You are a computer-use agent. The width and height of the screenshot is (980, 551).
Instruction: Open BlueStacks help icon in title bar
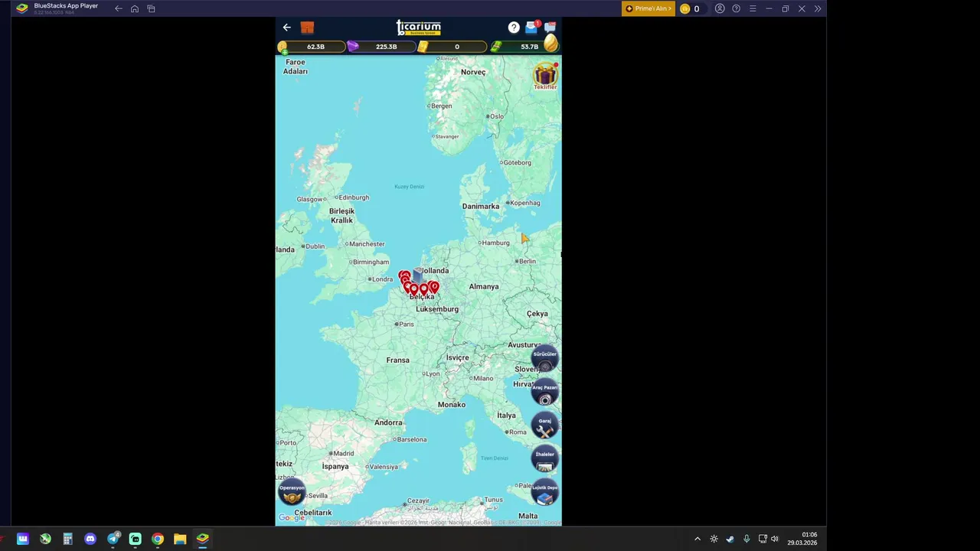(737, 8)
